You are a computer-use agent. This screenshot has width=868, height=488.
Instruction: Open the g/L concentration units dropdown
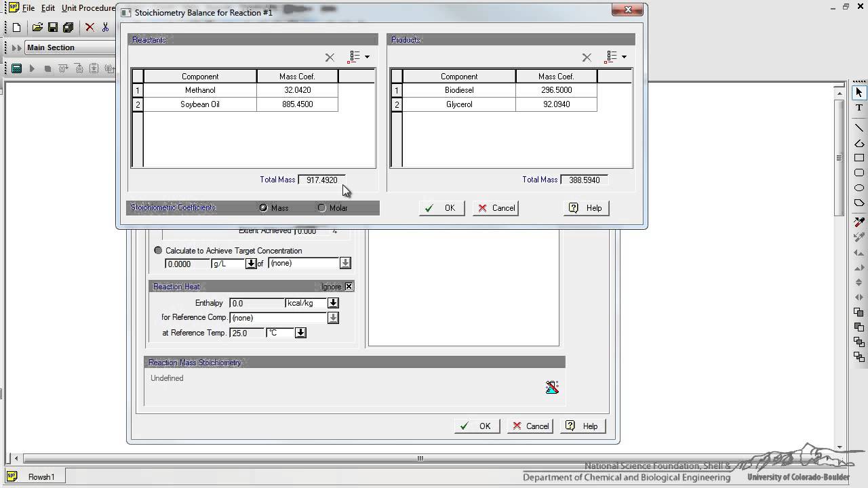click(x=251, y=264)
